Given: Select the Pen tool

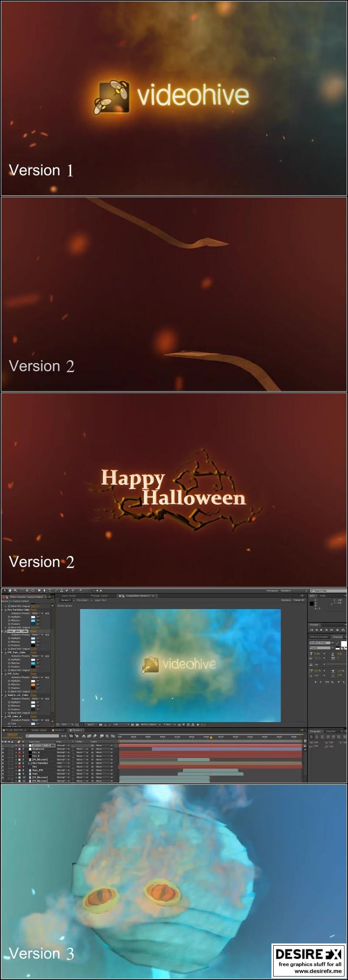Looking at the screenshot, I should click(44, 591).
